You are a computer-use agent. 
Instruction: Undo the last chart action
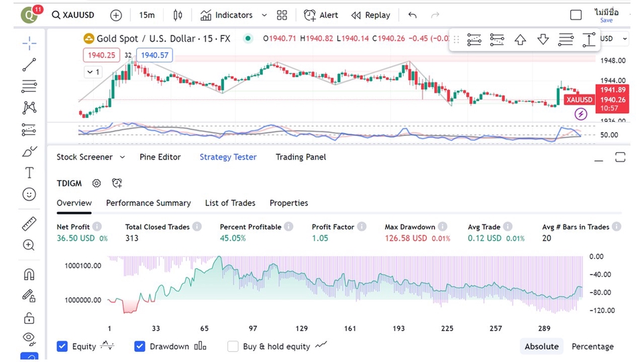[413, 15]
